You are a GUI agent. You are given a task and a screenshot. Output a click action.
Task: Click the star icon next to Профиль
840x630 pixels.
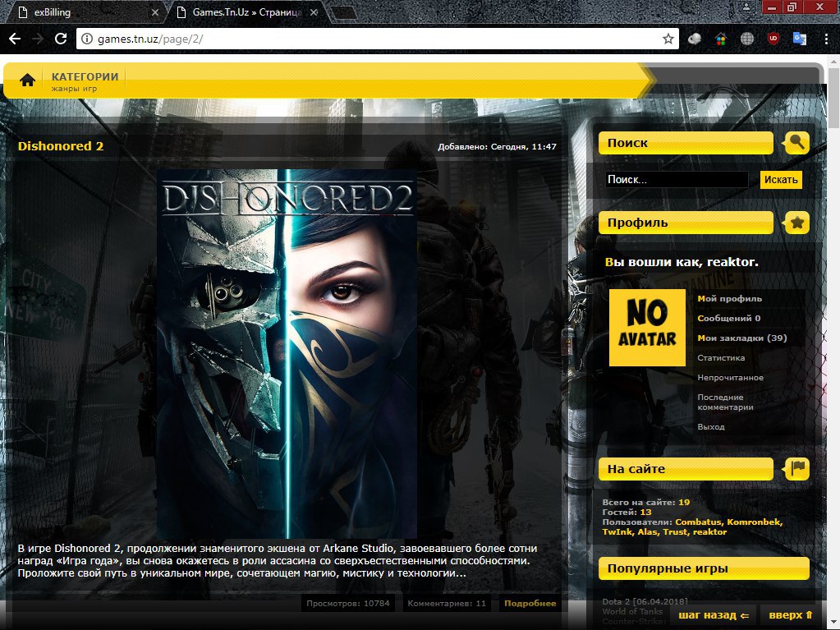796,223
